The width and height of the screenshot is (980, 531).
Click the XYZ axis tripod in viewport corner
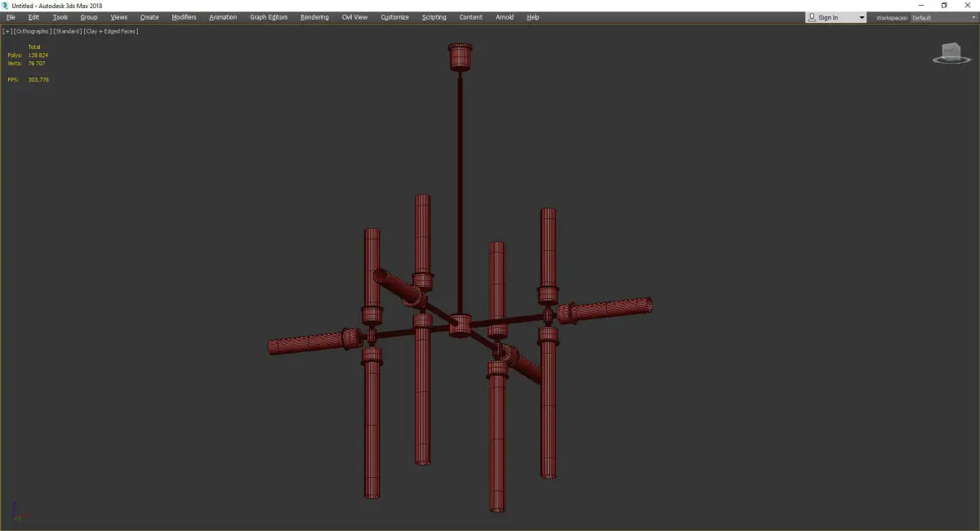click(20, 512)
